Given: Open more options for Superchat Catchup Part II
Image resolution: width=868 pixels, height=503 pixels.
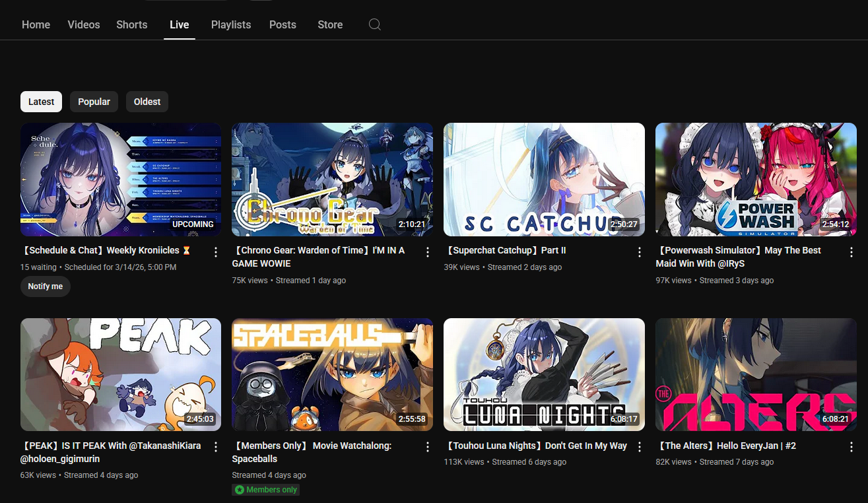Looking at the screenshot, I should click(x=640, y=252).
